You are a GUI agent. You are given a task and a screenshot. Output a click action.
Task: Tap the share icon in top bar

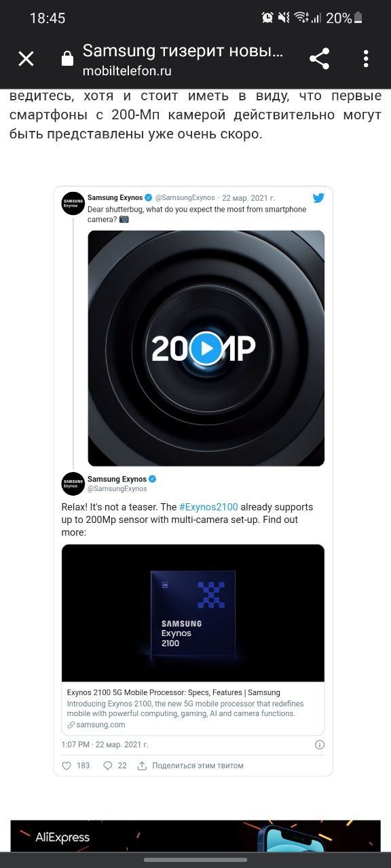(x=319, y=59)
